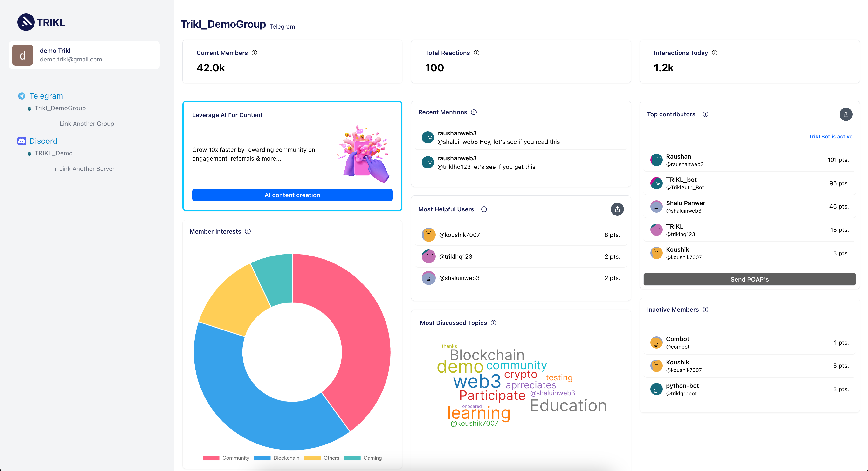868x471 pixels.
Task: Click 'demo.trikl@gmail.com' email text
Action: tap(71, 60)
